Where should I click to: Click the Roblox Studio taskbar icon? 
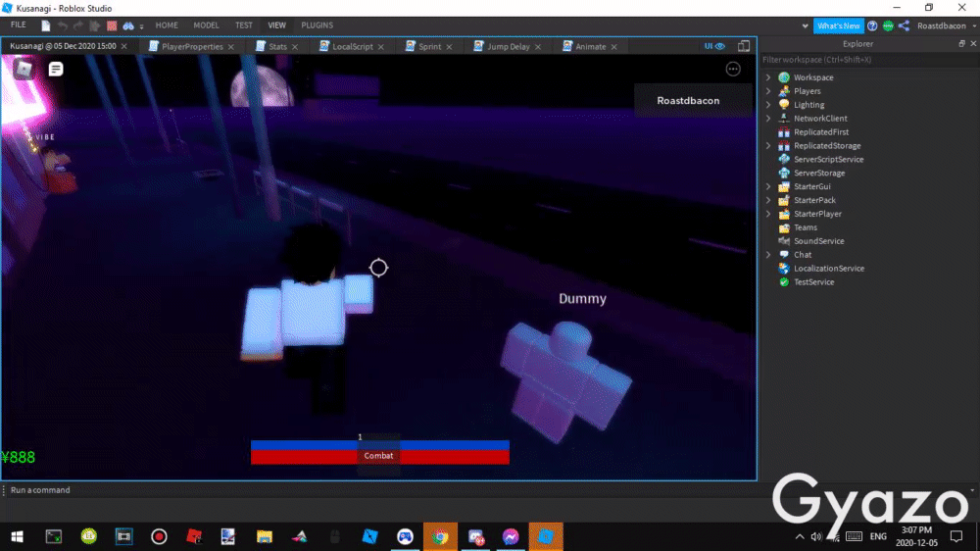tap(546, 536)
